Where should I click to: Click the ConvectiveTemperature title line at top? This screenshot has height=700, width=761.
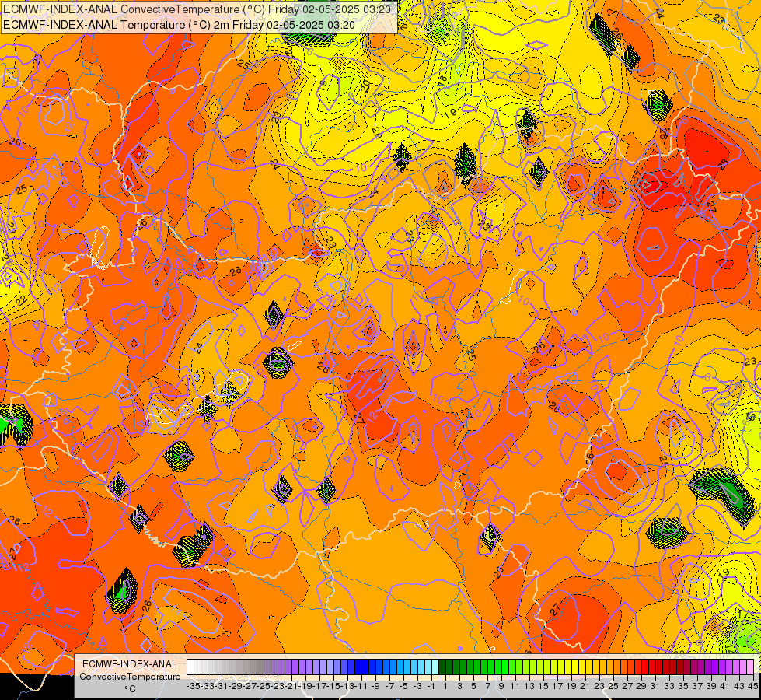[x=196, y=9]
